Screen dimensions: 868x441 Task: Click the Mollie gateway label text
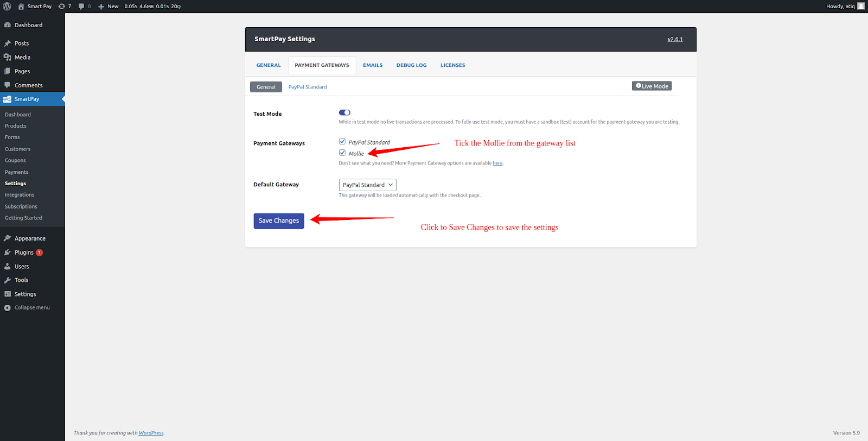coord(356,154)
